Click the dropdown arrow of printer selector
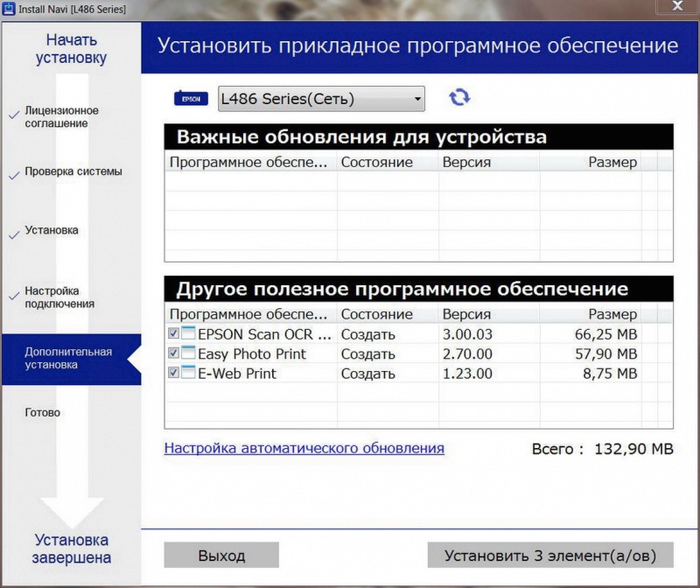 click(x=416, y=98)
